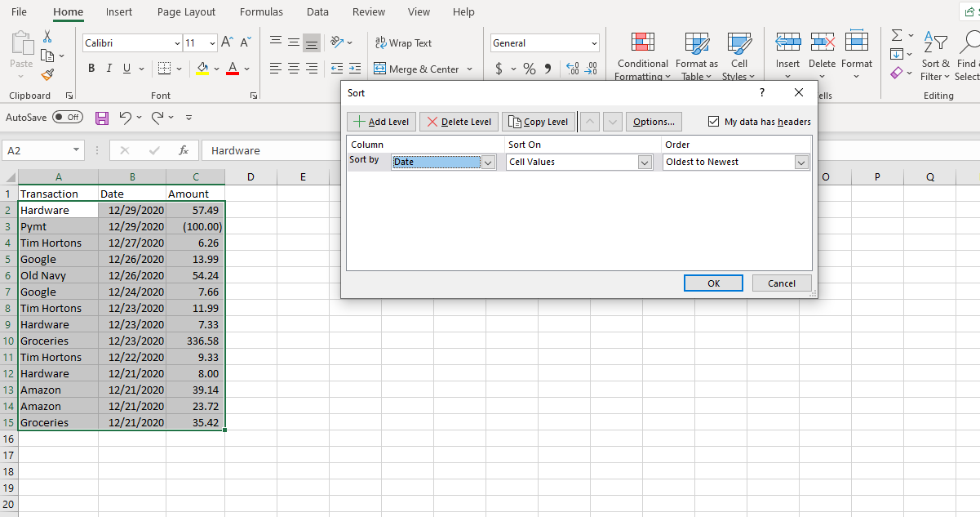980x517 pixels.
Task: Click Add Level in Sort dialog
Action: tap(382, 122)
